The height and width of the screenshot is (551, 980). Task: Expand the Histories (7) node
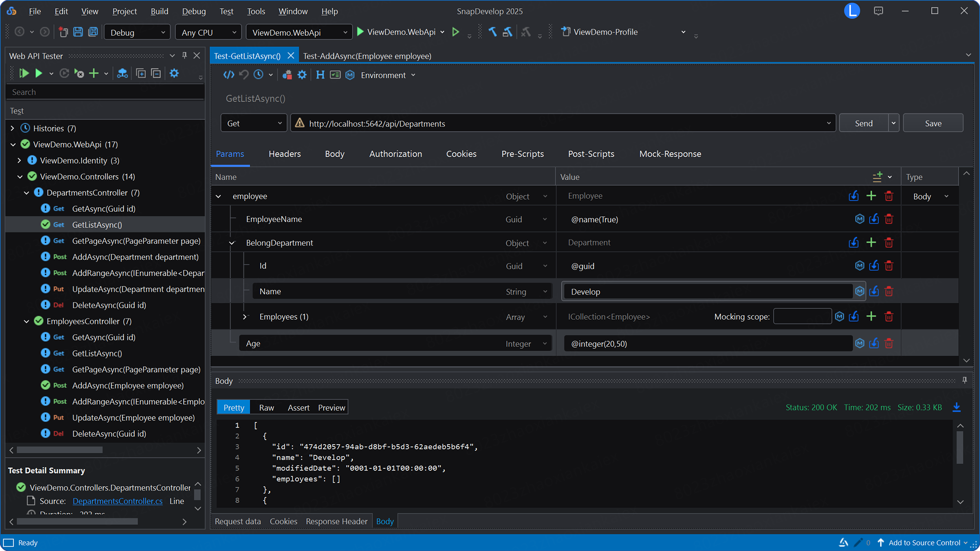point(13,128)
